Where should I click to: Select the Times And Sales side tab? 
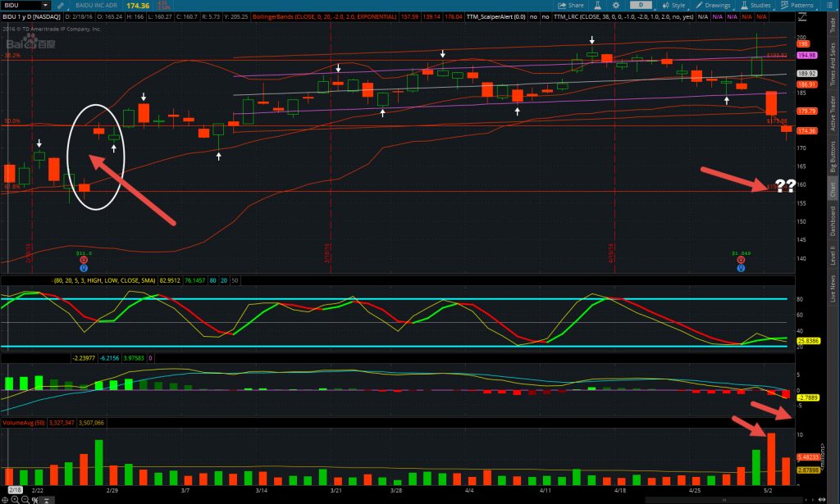tap(833, 64)
